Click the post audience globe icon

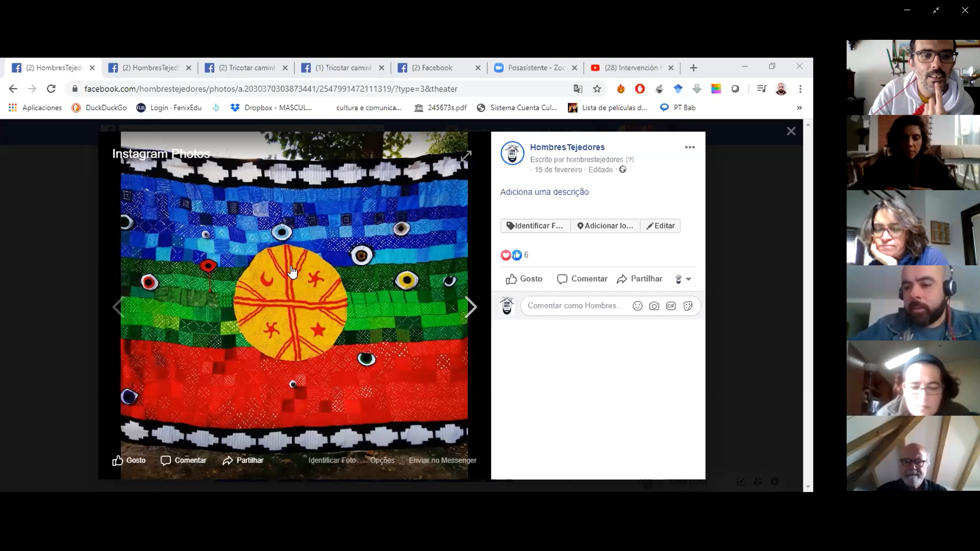[623, 170]
